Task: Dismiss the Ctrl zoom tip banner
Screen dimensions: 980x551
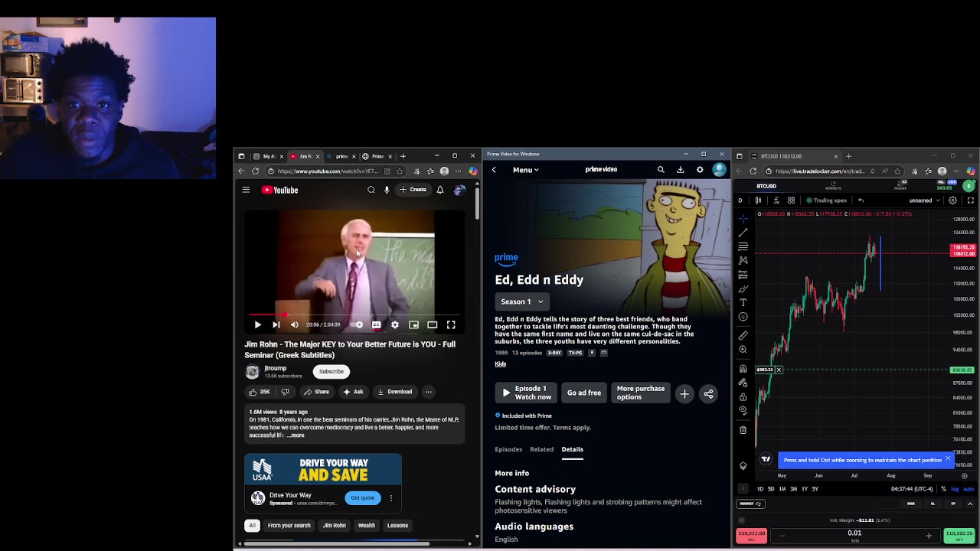Action: click(x=948, y=458)
